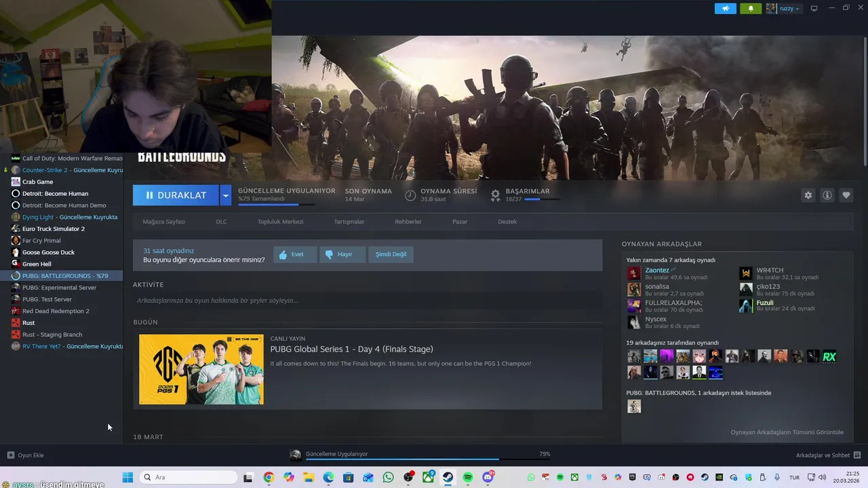The image size is (868, 488).
Task: Click Oyun Ekle plus icon
Action: click(10, 455)
